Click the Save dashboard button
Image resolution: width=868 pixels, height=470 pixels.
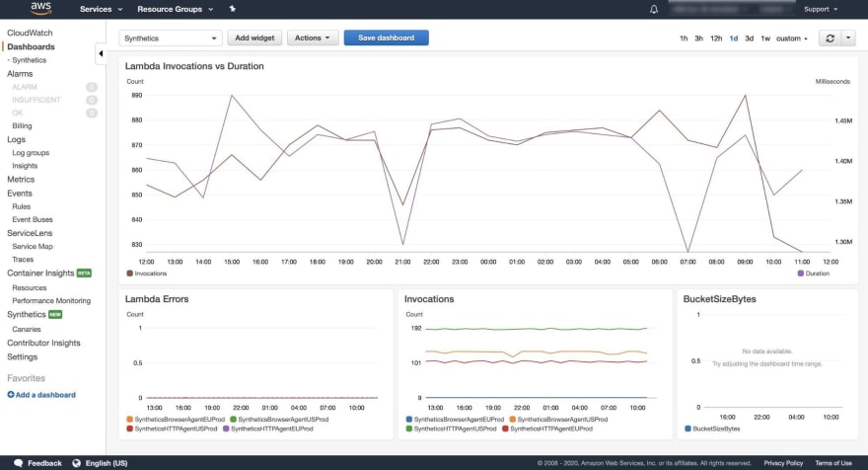pyautogui.click(x=387, y=38)
